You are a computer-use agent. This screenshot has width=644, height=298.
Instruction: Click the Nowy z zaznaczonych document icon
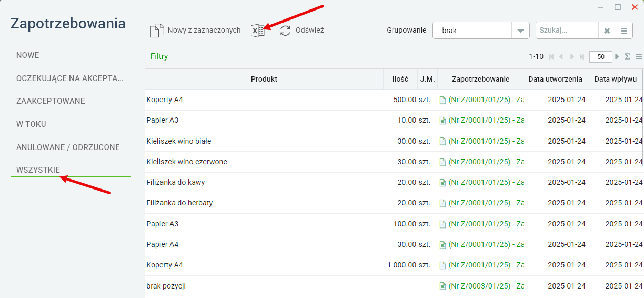tap(157, 31)
